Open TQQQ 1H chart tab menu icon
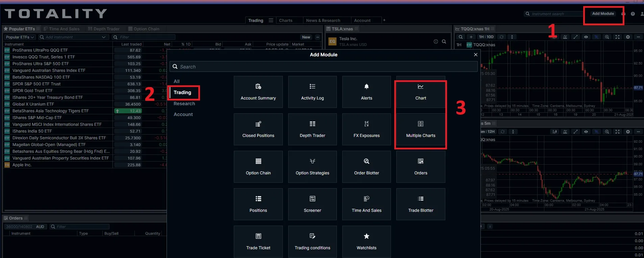 [493, 29]
